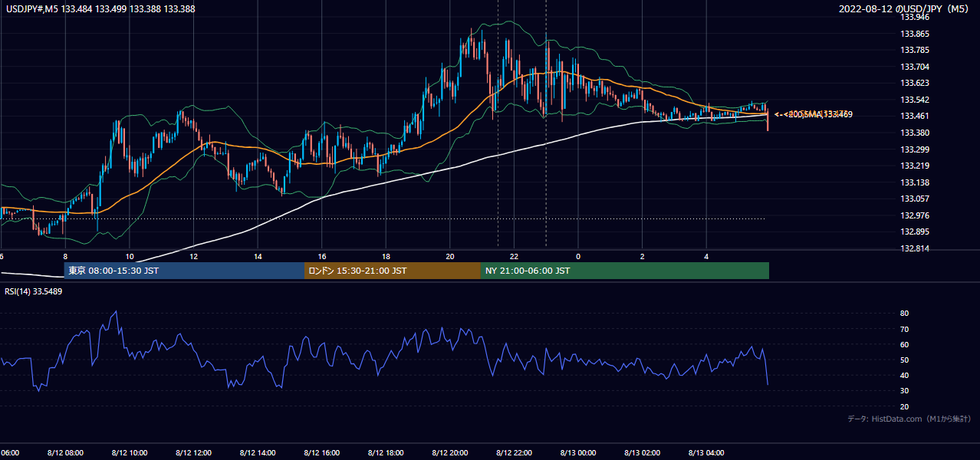This screenshot has width=980, height=460.
Task: Click price label 133.946 on the axis
Action: (916, 18)
